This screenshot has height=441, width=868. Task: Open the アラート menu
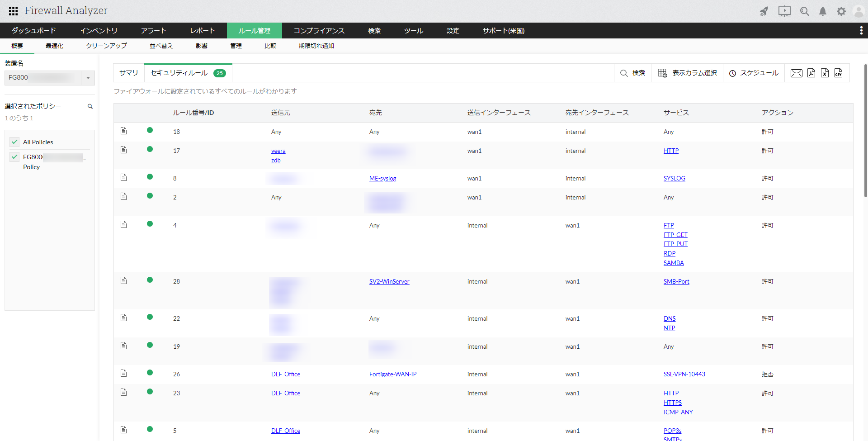[154, 31]
